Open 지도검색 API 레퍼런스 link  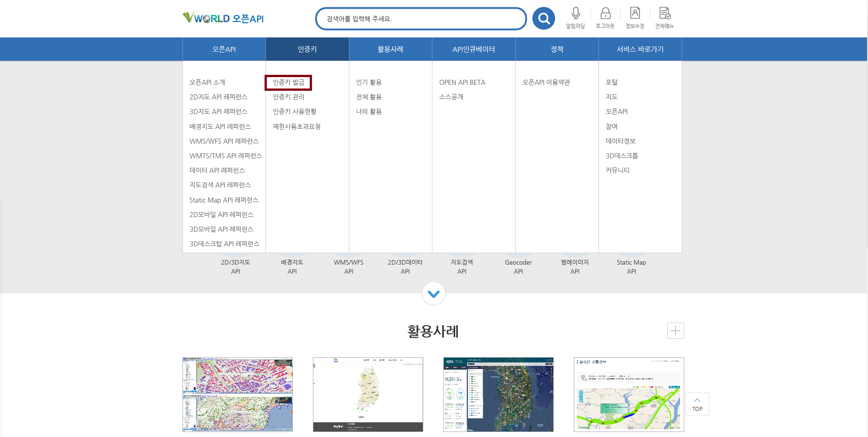point(220,185)
